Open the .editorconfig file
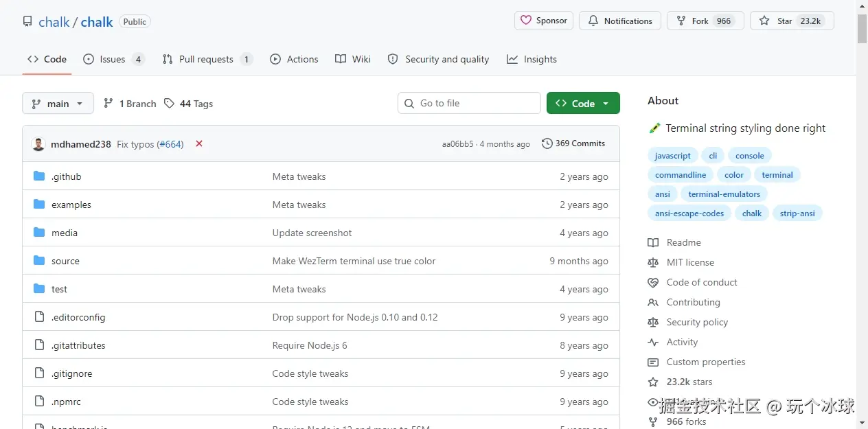 (78, 317)
